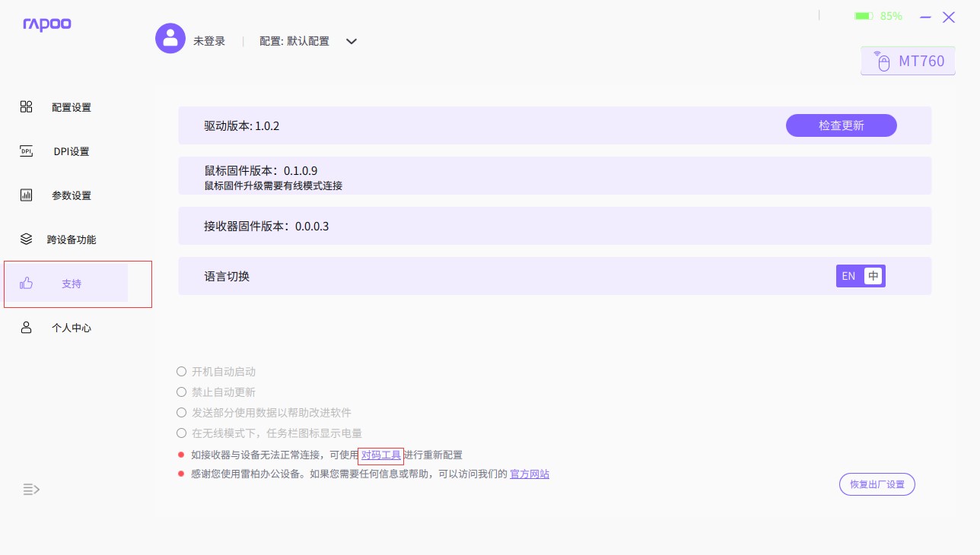Open 跨设备功能 layers icon
The width and height of the screenshot is (980, 555).
tap(26, 239)
